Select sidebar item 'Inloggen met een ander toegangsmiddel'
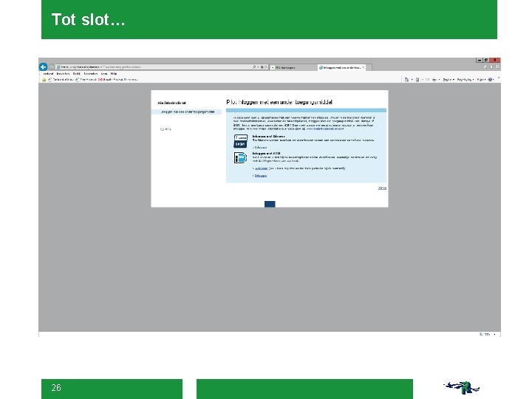 click(x=187, y=112)
